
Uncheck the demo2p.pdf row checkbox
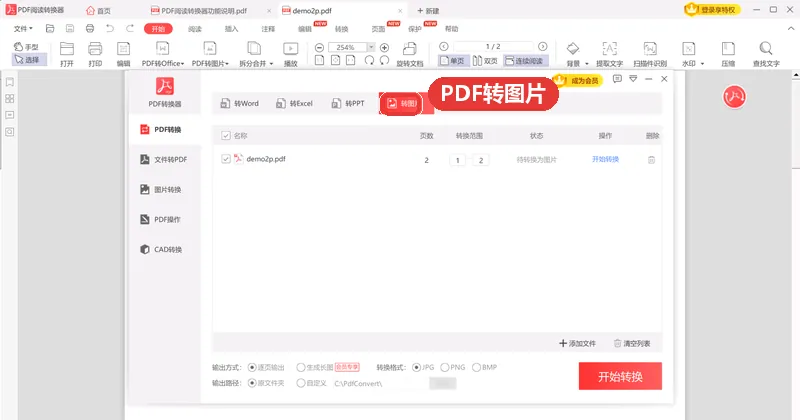tap(226, 159)
